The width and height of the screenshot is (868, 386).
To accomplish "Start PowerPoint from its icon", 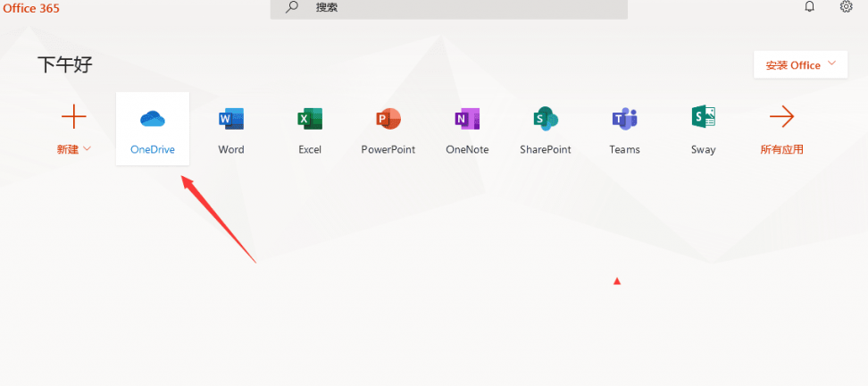I will 388,119.
